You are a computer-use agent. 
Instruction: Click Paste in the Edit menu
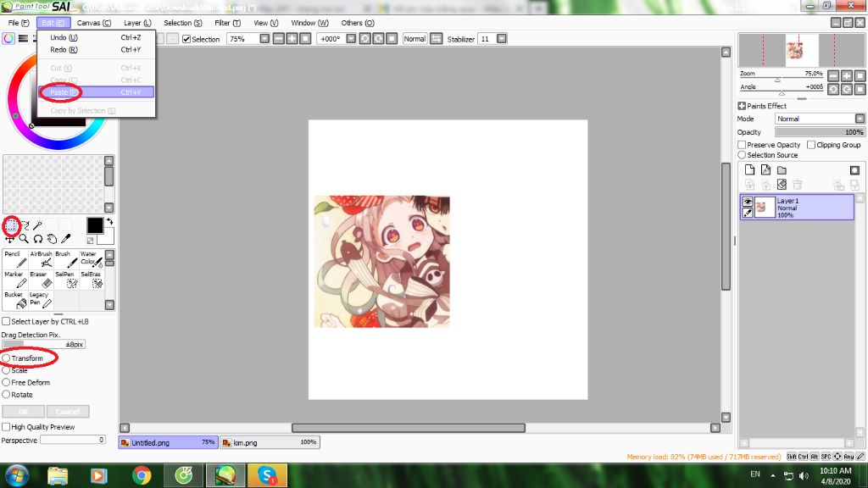coord(64,91)
